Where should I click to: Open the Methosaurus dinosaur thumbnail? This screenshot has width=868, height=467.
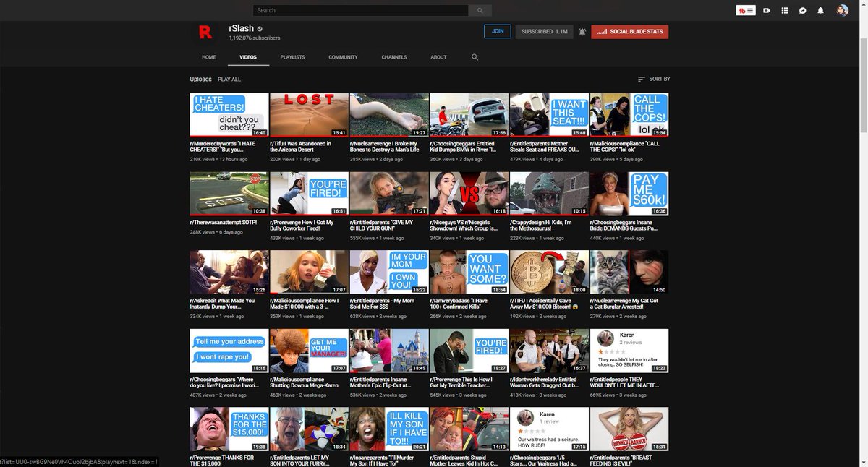[x=549, y=194]
